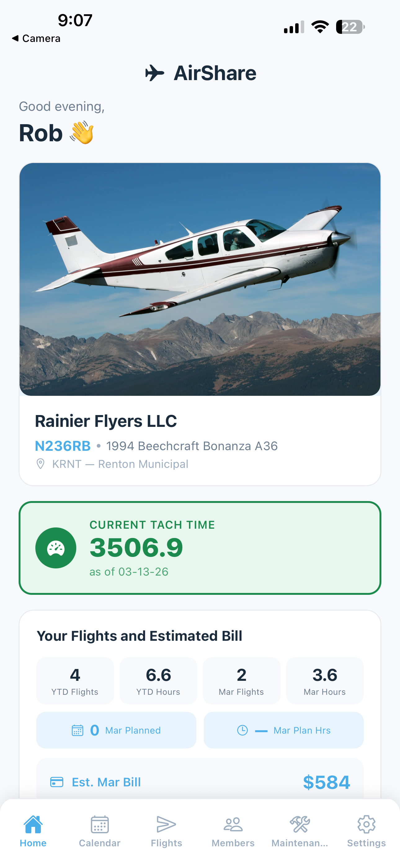The height and width of the screenshot is (868, 400).
Task: Tap the clock icon in Mar Plan Hrs
Action: click(x=242, y=730)
